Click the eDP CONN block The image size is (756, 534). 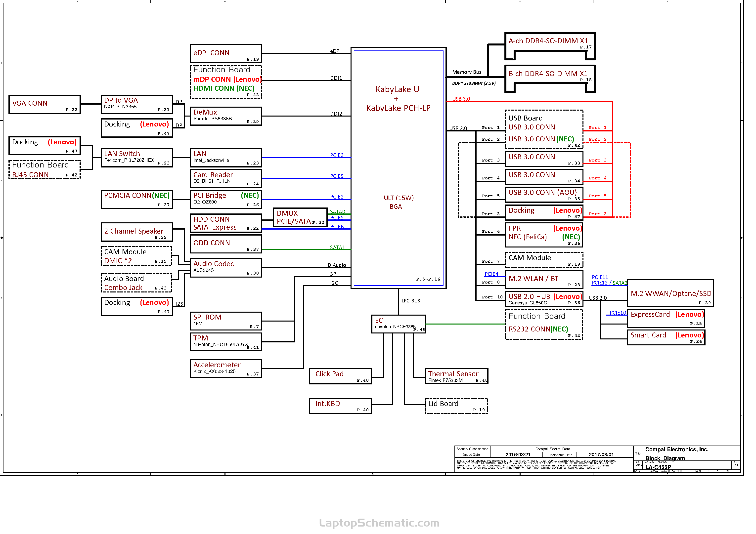tap(226, 54)
